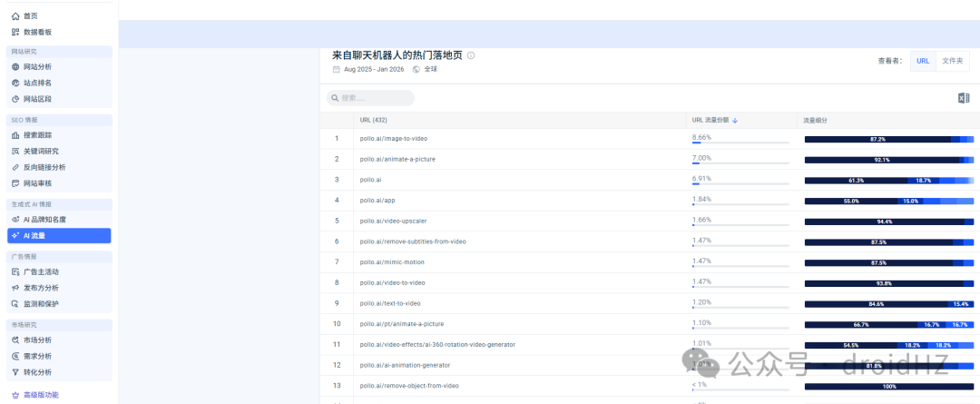Switch the viewer to the URL tab
Viewport: 980px width, 404px height.
coord(923,62)
